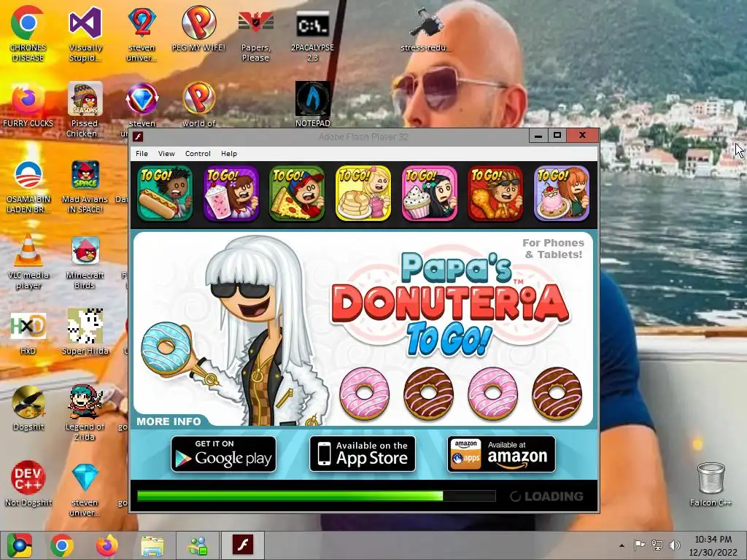The image size is (747, 560).
Task: Minimize the Adobe Flash Player window
Action: tap(538, 136)
